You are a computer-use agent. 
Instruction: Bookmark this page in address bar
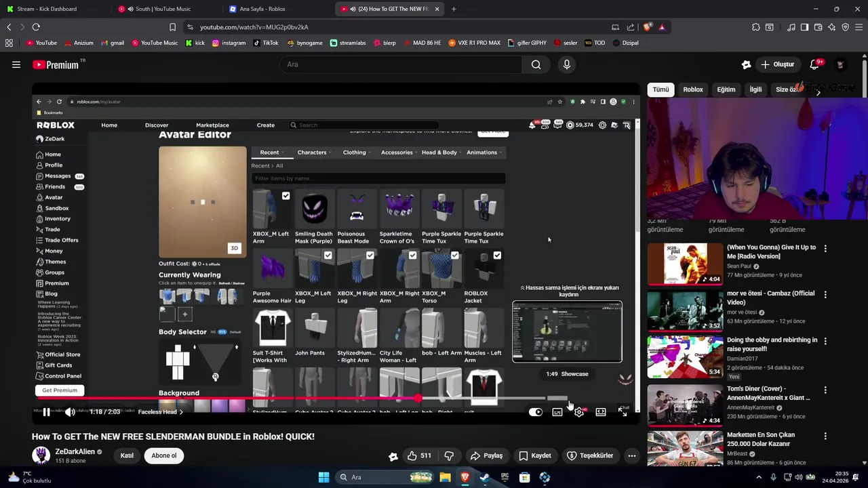172,27
